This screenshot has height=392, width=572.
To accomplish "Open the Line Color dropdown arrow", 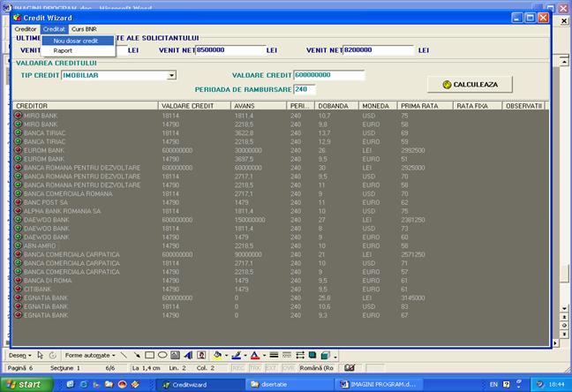I will coord(245,355).
